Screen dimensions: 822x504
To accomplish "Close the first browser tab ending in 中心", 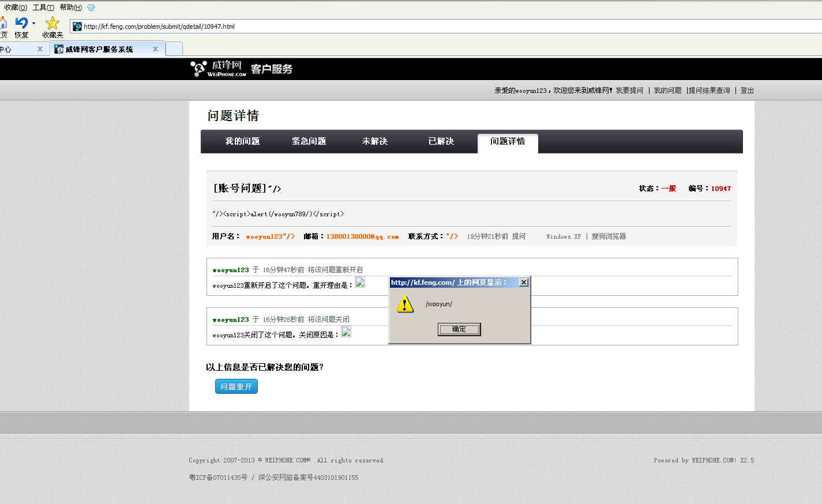I will point(40,49).
